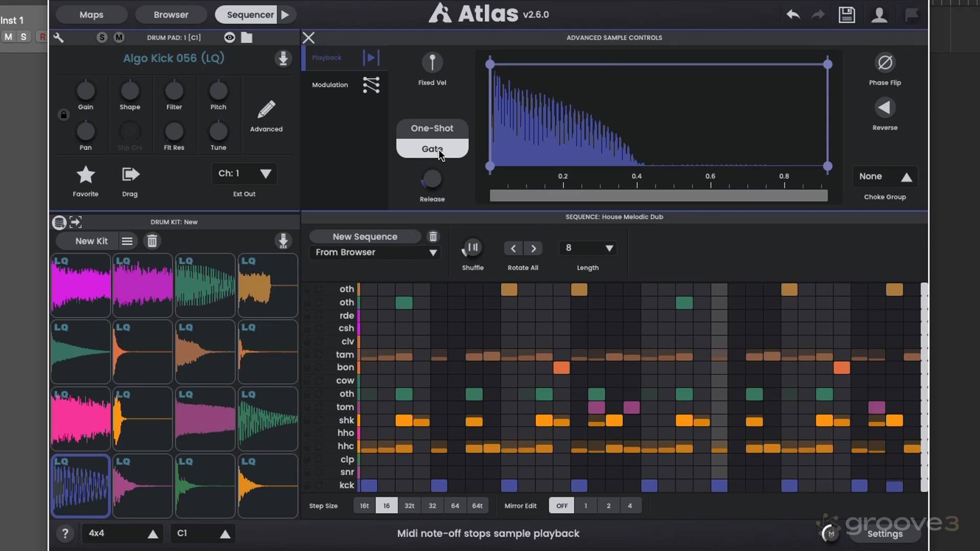Toggle drum pad visibility eye
Screen dimensions: 980x551
229,37
